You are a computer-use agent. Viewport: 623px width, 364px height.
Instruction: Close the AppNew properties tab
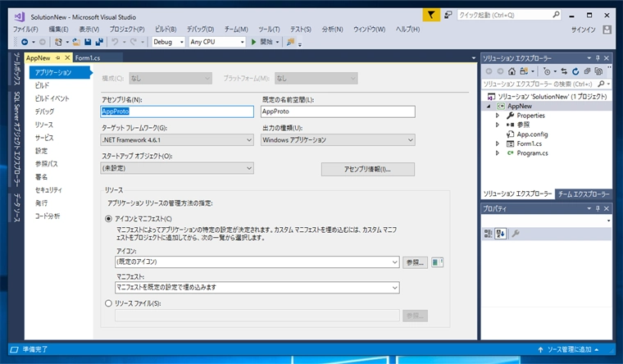67,58
